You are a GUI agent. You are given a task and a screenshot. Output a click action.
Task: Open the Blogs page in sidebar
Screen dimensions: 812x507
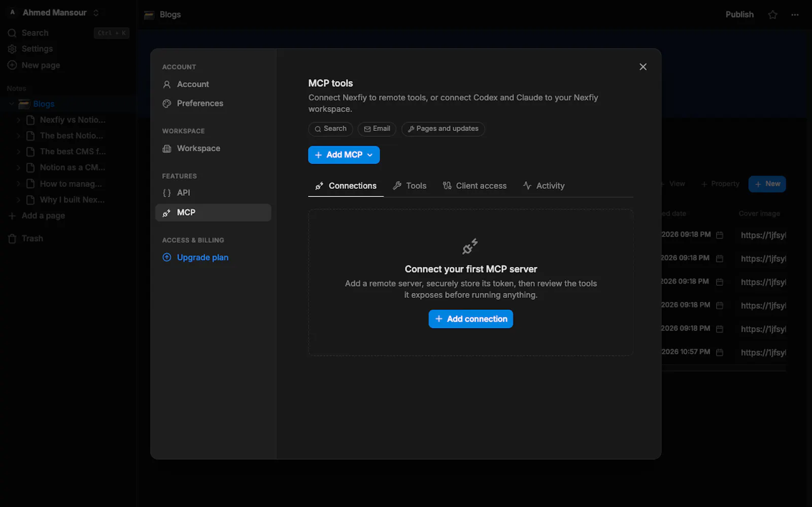tap(44, 104)
